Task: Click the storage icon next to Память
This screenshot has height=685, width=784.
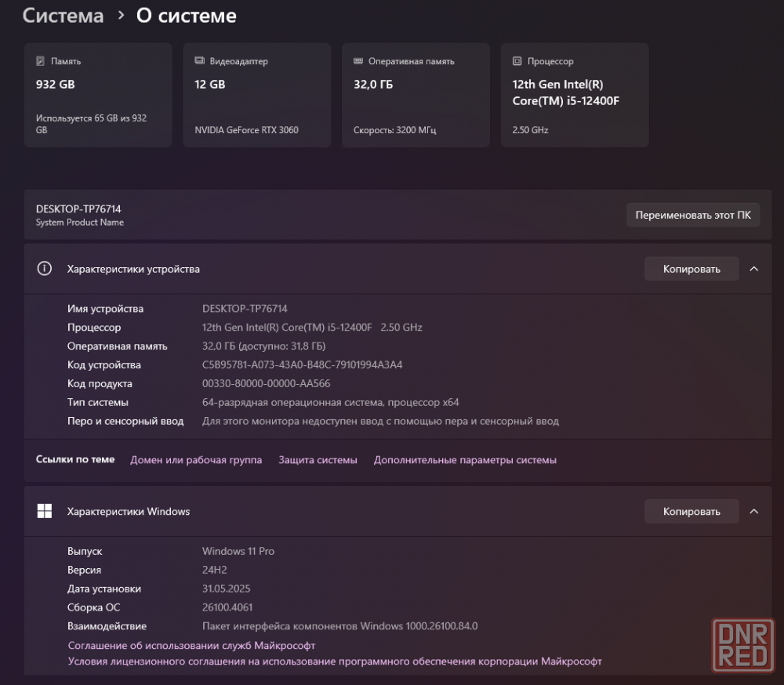Action: click(x=41, y=61)
